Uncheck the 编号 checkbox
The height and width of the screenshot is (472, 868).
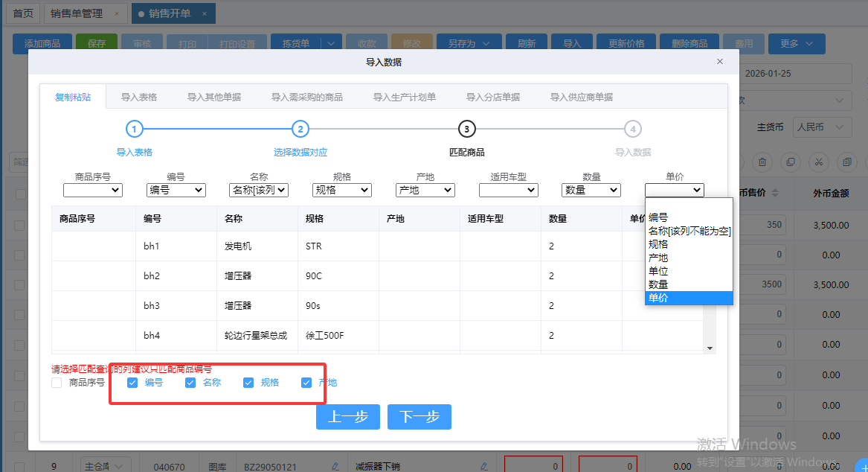[132, 382]
